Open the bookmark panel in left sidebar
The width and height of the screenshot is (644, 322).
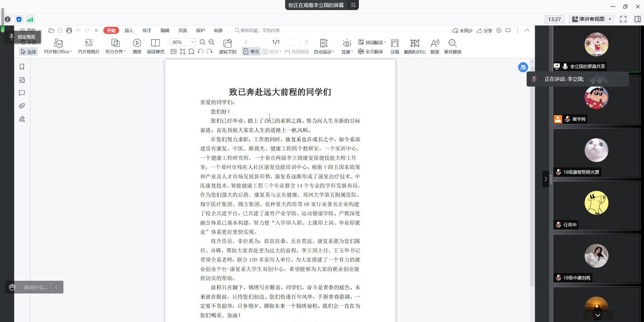tap(22, 67)
